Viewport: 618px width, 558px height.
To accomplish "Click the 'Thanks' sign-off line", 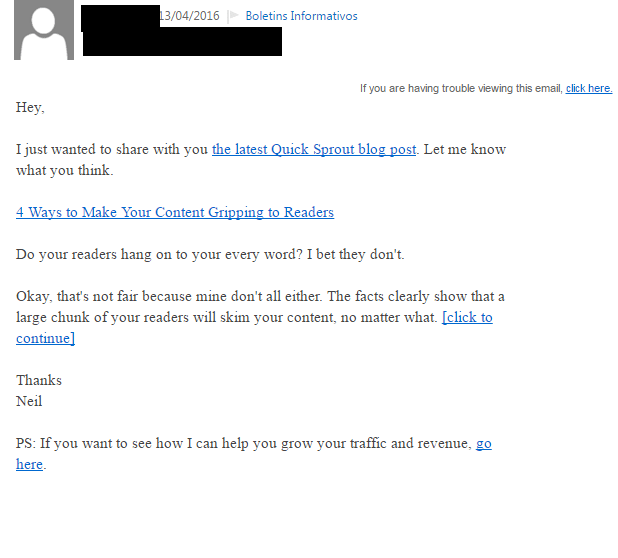I will [x=39, y=380].
